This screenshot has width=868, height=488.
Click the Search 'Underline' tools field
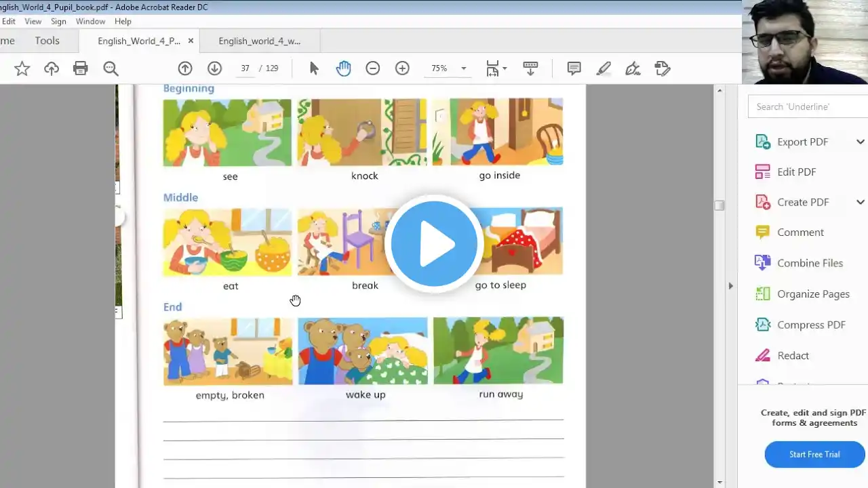pos(808,106)
